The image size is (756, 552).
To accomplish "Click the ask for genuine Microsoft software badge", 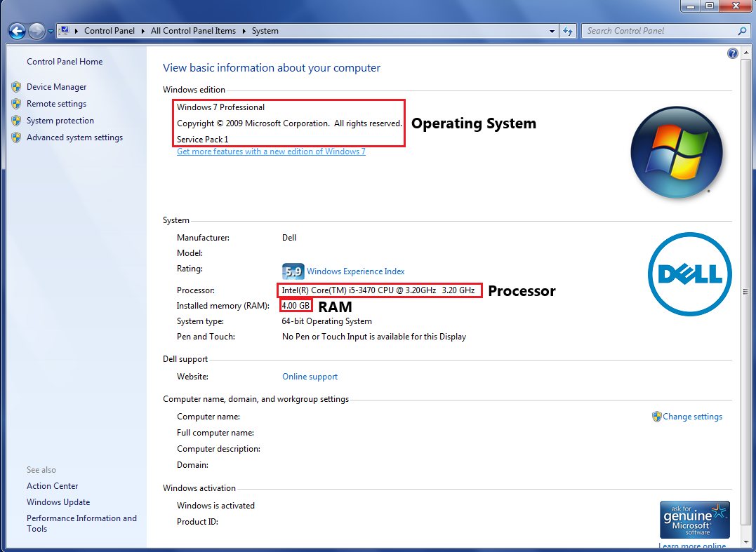I will (x=695, y=520).
